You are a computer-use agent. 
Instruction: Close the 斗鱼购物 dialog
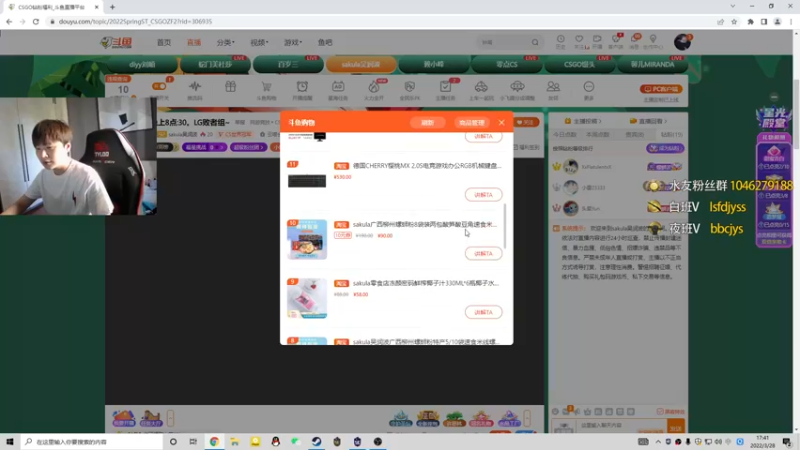pos(502,122)
